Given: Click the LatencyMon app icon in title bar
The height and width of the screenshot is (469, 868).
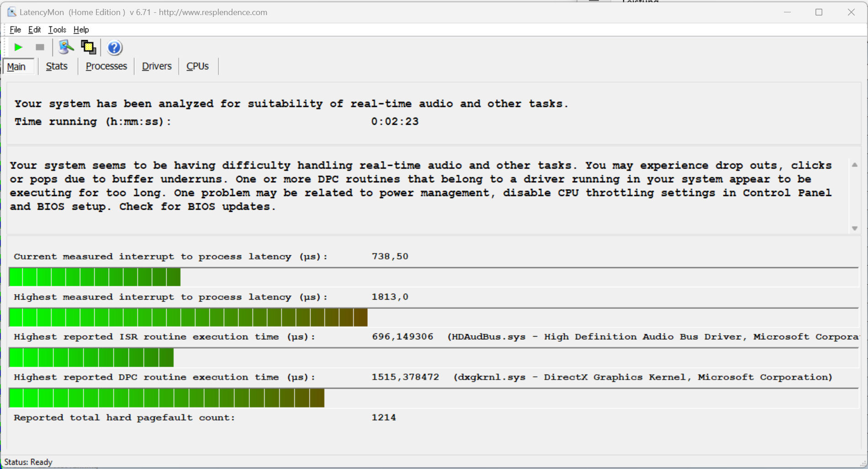Looking at the screenshot, I should point(11,12).
